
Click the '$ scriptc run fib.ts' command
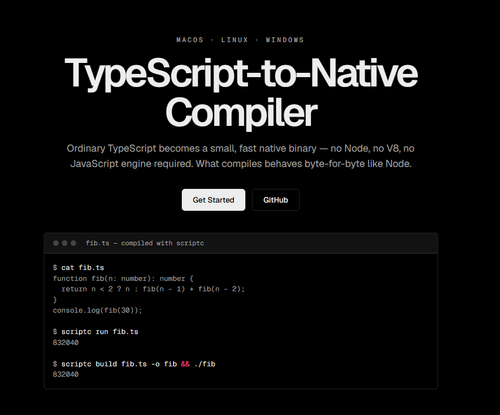95,331
